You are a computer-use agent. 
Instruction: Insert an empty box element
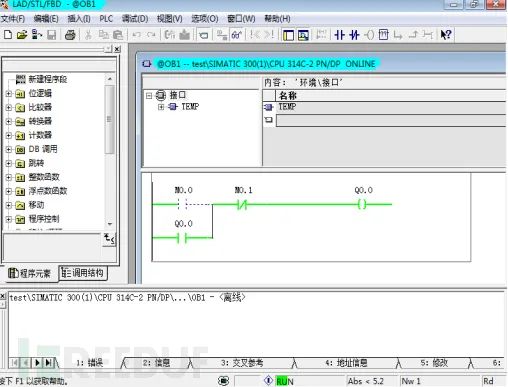pos(384,35)
